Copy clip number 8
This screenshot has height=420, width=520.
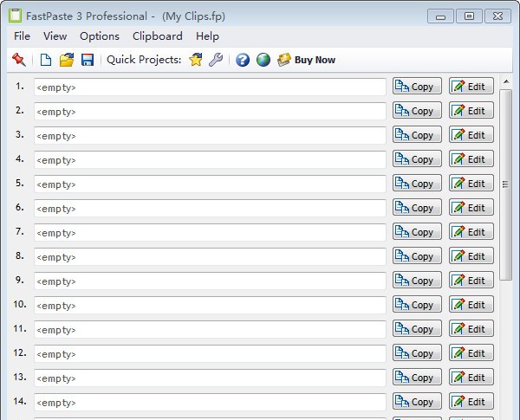click(x=417, y=255)
